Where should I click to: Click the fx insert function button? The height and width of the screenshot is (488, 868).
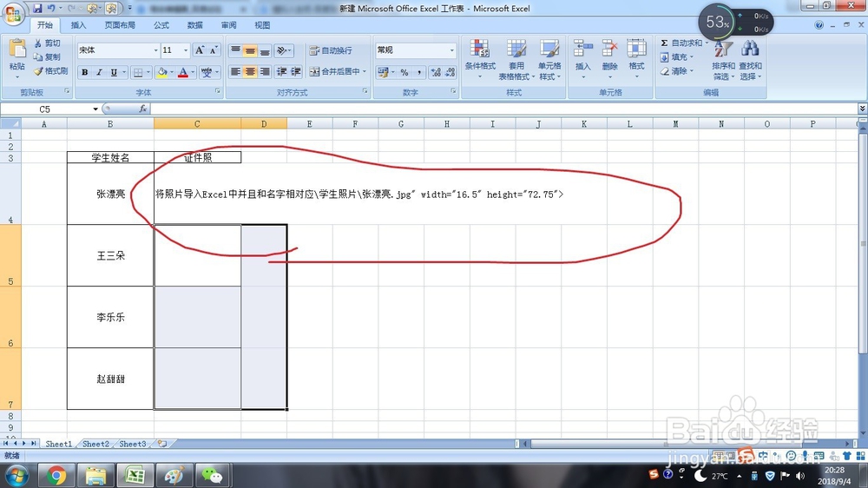(143, 109)
